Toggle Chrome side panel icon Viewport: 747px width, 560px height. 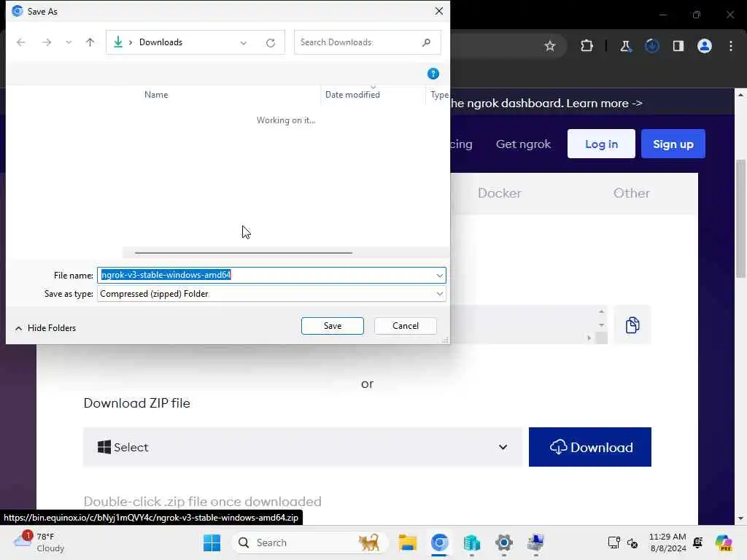point(678,46)
